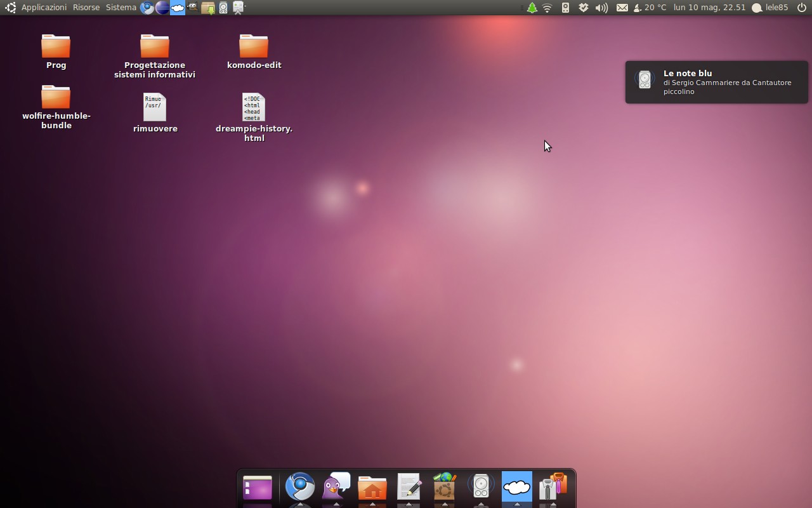Open the volume control in the top panel
This screenshot has width=812, height=508.
click(x=601, y=8)
